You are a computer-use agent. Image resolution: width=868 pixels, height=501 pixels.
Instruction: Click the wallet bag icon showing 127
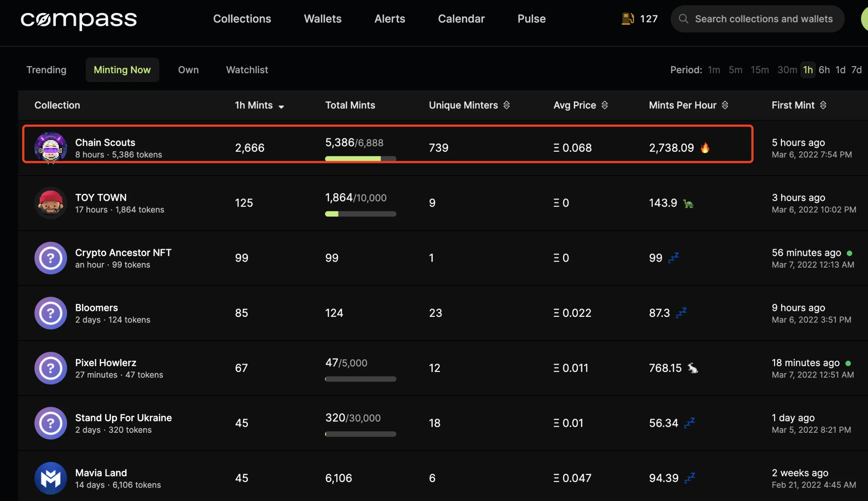coord(627,18)
